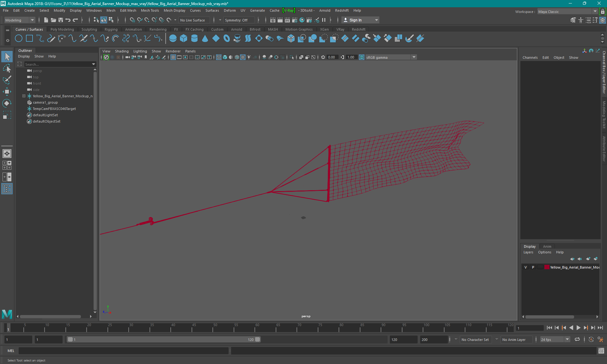Toggle layer playback P box
This screenshot has height=364, width=607.
(x=533, y=267)
